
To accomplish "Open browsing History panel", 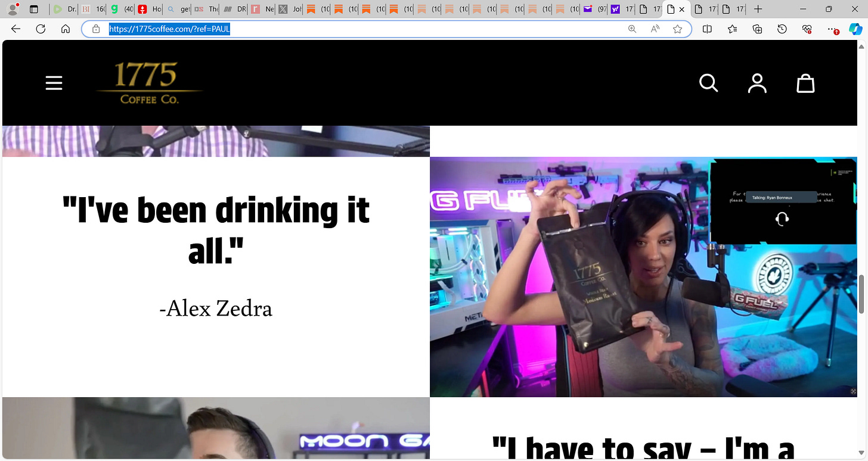I will 782,29.
